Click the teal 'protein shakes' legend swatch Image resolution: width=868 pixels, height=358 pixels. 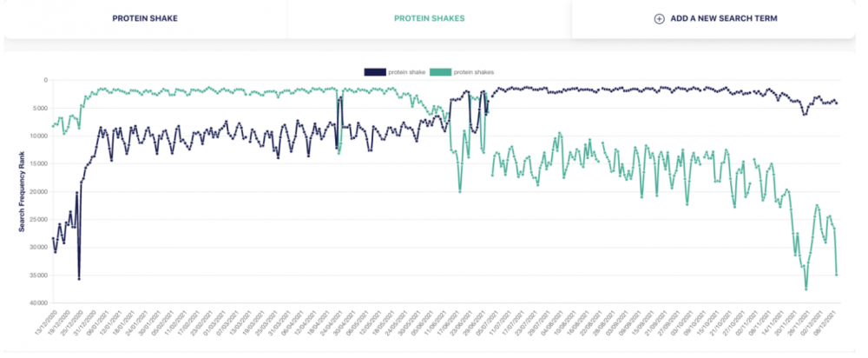441,72
